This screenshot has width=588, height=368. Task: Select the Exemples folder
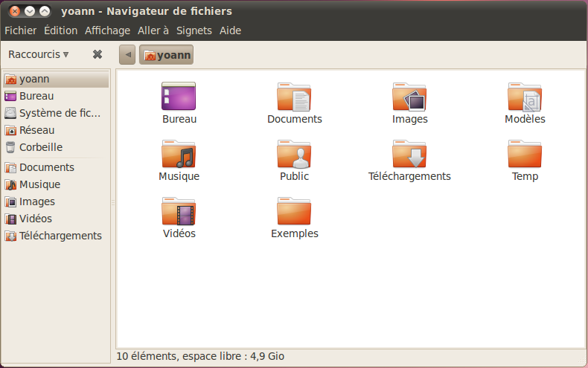click(x=294, y=211)
